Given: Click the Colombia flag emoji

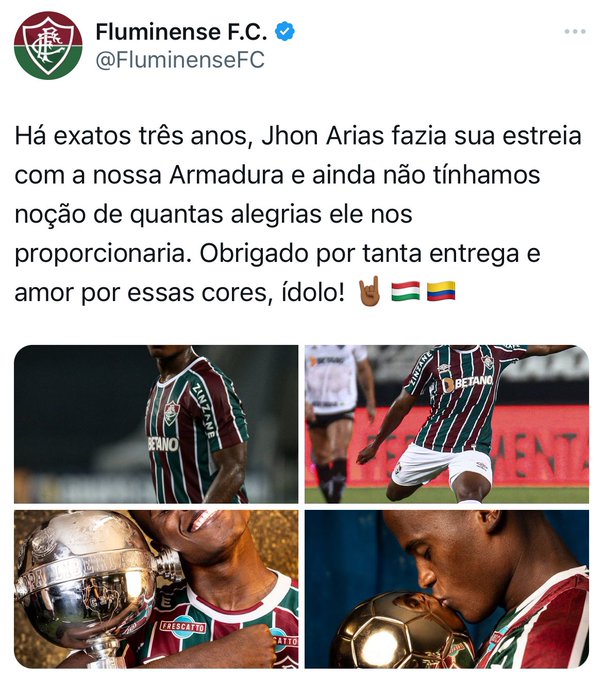Looking at the screenshot, I should click(x=441, y=291).
